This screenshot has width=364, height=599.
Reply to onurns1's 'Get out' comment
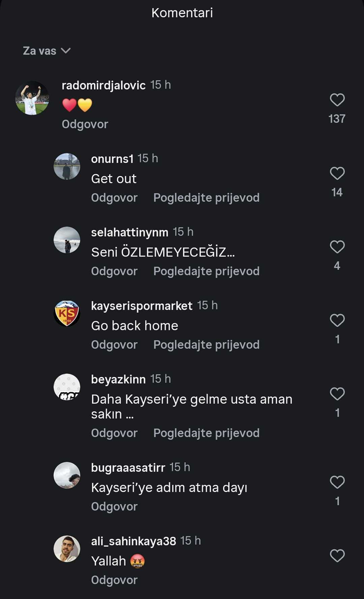pos(114,198)
